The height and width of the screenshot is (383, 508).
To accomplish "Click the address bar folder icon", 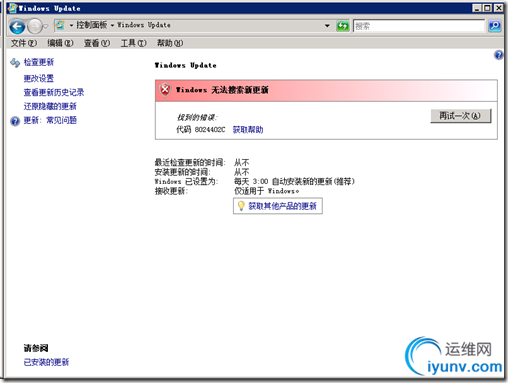I will coord(60,25).
